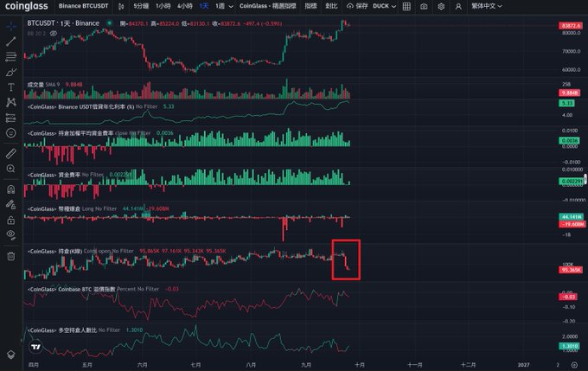Open the emoji icons tool

click(11, 133)
